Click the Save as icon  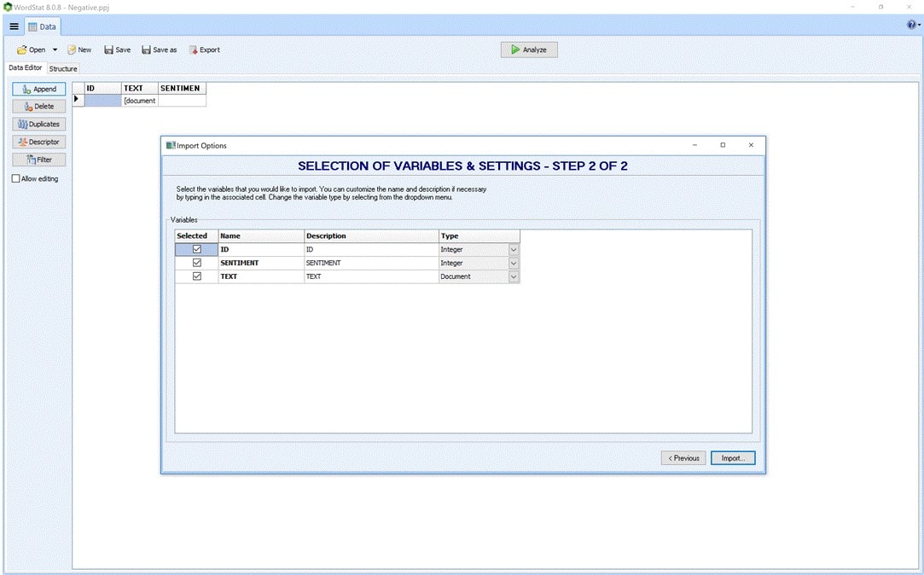(147, 49)
